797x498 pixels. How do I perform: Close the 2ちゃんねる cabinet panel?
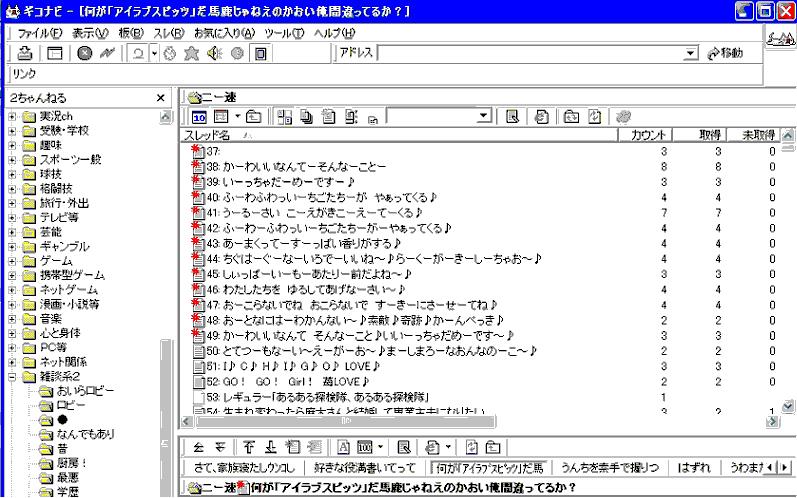161,98
